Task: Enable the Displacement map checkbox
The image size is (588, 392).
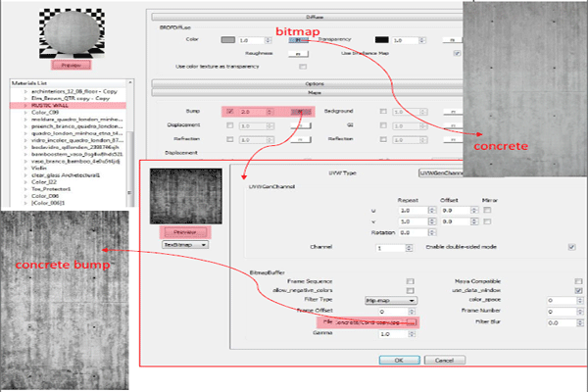Action: pos(230,125)
